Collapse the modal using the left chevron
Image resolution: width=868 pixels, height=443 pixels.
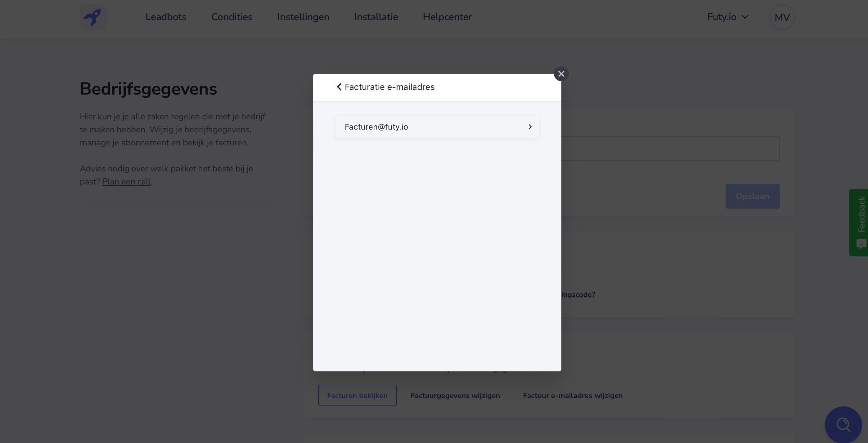pos(339,87)
